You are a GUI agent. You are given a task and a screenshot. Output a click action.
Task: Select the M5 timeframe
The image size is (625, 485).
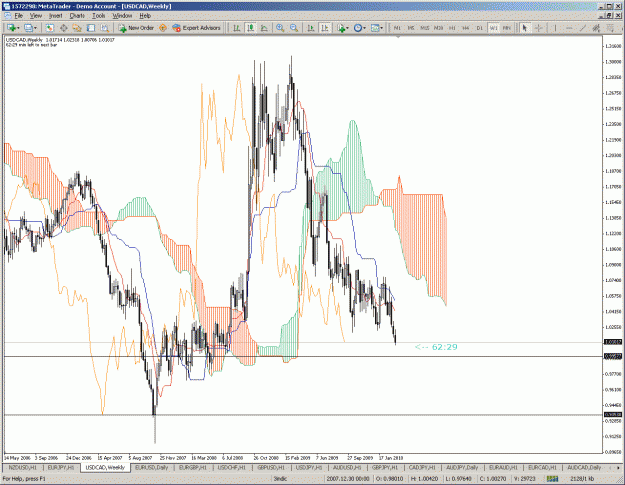click(x=411, y=28)
